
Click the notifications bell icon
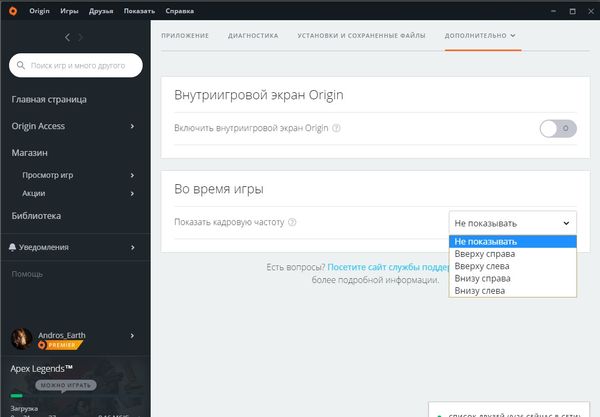[x=12, y=247]
